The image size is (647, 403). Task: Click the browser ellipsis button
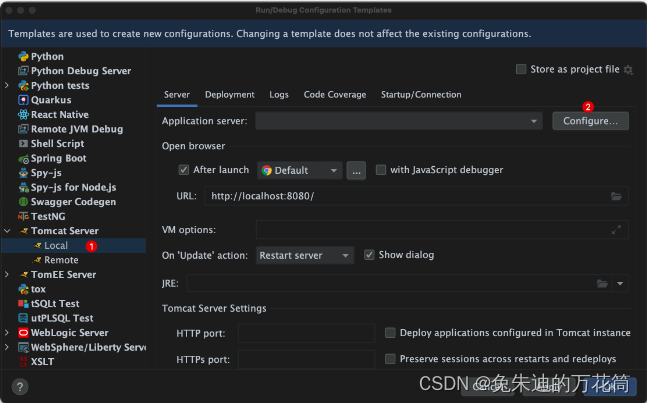pyautogui.click(x=356, y=170)
